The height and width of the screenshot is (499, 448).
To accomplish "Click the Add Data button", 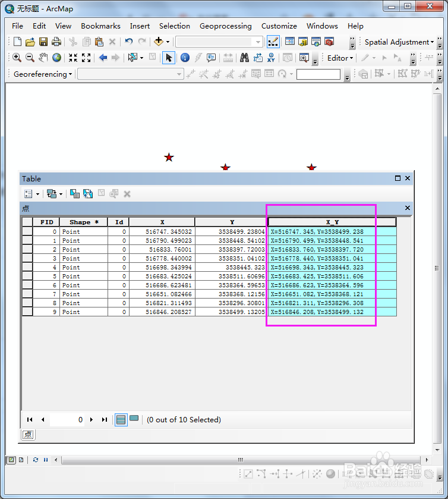I will pyautogui.click(x=158, y=42).
